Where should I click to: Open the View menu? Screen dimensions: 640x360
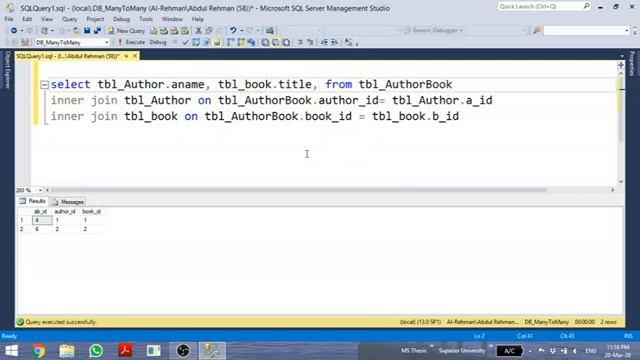click(x=47, y=19)
